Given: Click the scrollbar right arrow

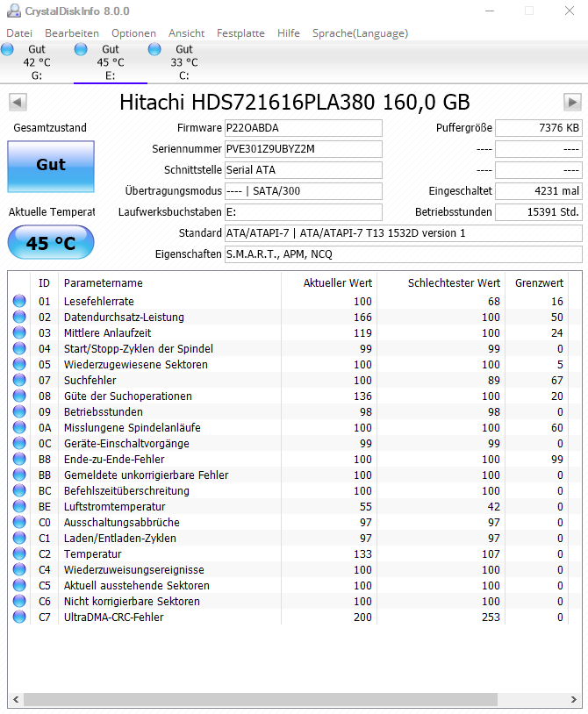Looking at the screenshot, I should (573, 699).
